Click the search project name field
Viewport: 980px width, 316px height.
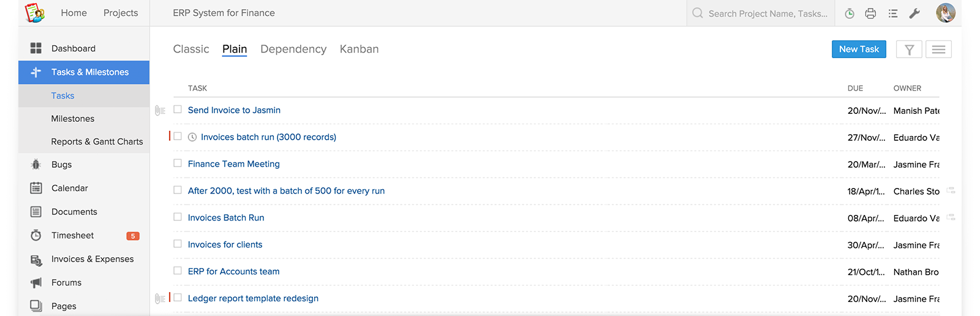(767, 13)
